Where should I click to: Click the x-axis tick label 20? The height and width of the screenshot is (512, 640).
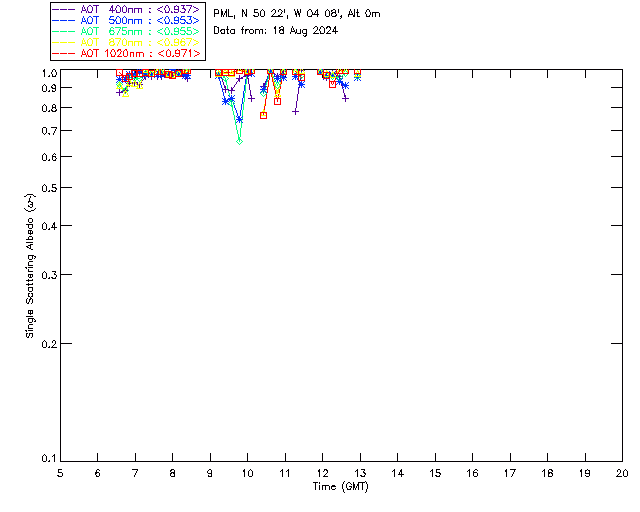click(x=622, y=473)
